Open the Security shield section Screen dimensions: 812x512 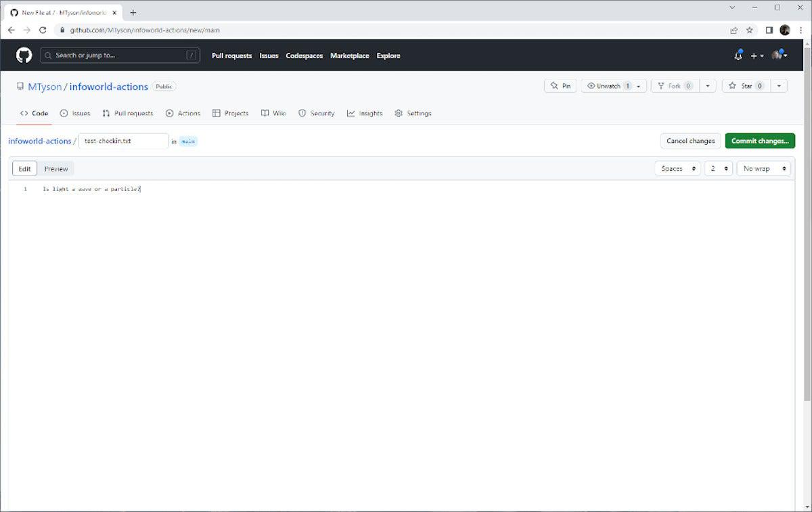301,113
